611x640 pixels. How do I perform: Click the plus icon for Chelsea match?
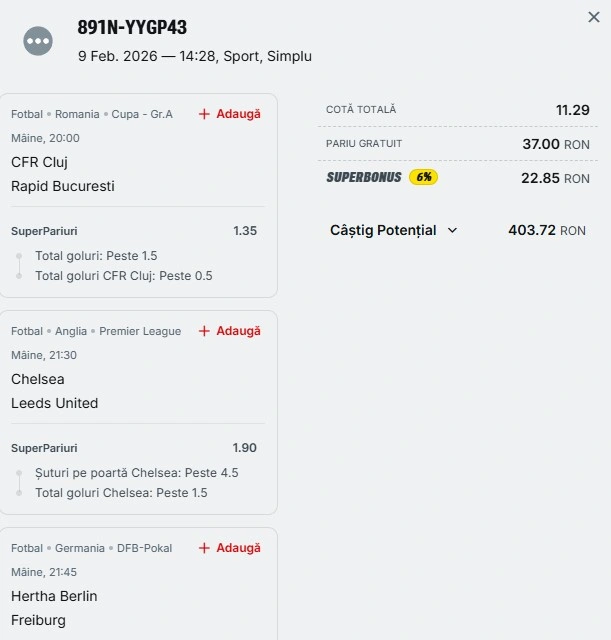[204, 331]
